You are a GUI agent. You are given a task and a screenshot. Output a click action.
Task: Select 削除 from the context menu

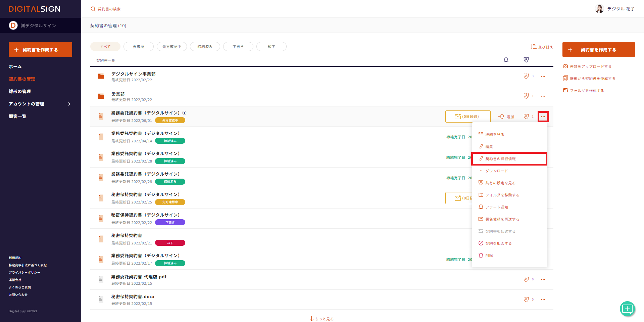click(x=489, y=256)
